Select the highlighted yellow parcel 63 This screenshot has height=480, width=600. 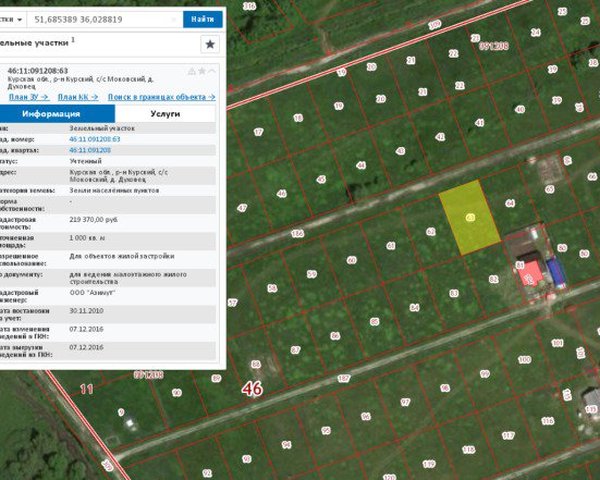(470, 217)
